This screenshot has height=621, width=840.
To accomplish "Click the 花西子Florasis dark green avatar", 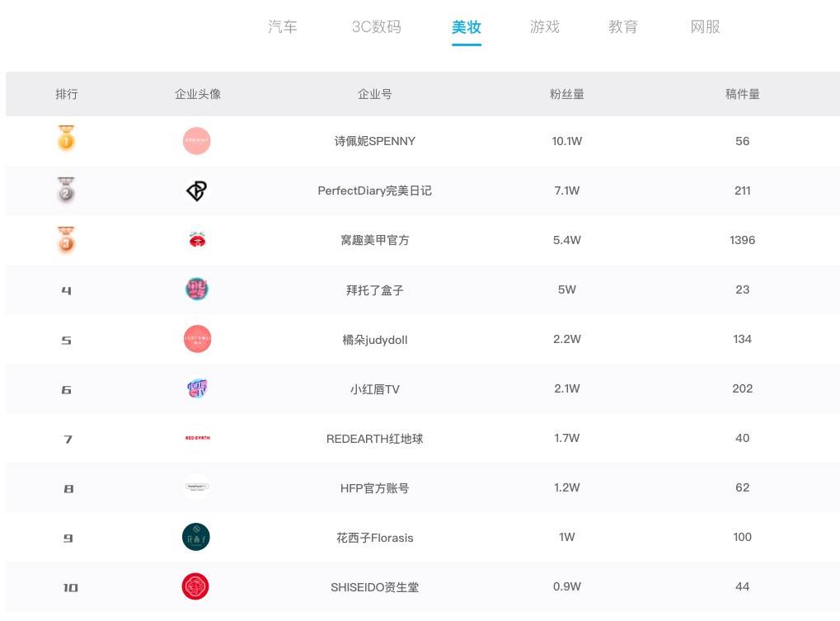I will tap(196, 538).
